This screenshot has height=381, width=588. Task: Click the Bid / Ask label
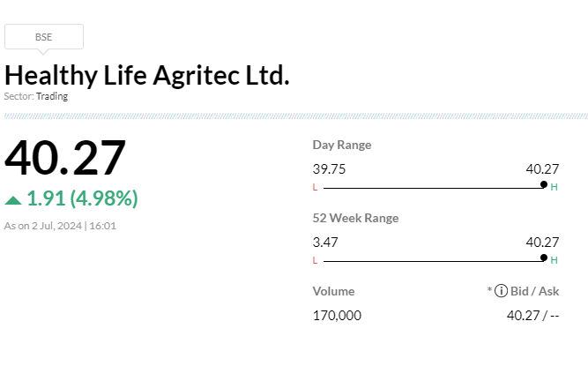click(535, 291)
